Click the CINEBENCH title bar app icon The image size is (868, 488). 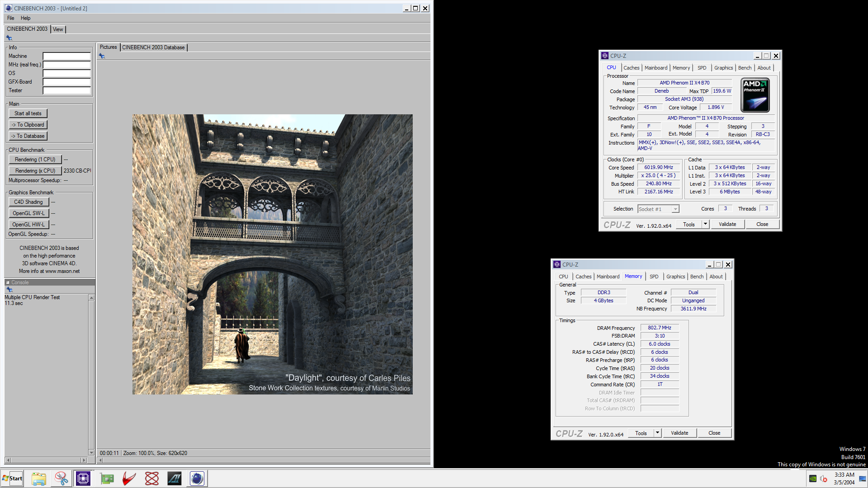pos(9,8)
